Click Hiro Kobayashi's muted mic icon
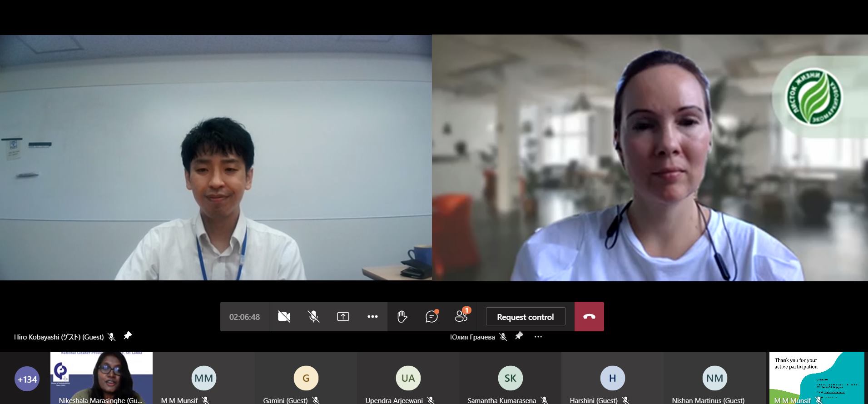Image resolution: width=868 pixels, height=404 pixels. point(112,337)
